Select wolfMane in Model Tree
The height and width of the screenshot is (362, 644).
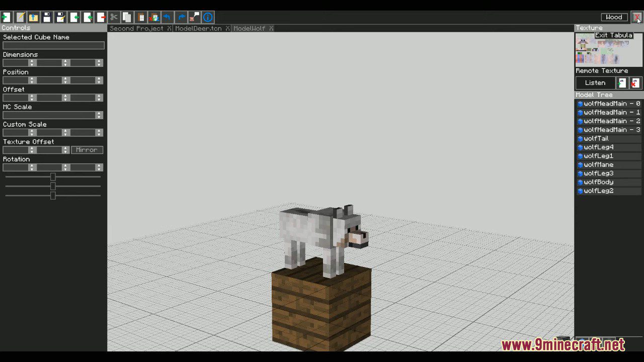pos(608,164)
